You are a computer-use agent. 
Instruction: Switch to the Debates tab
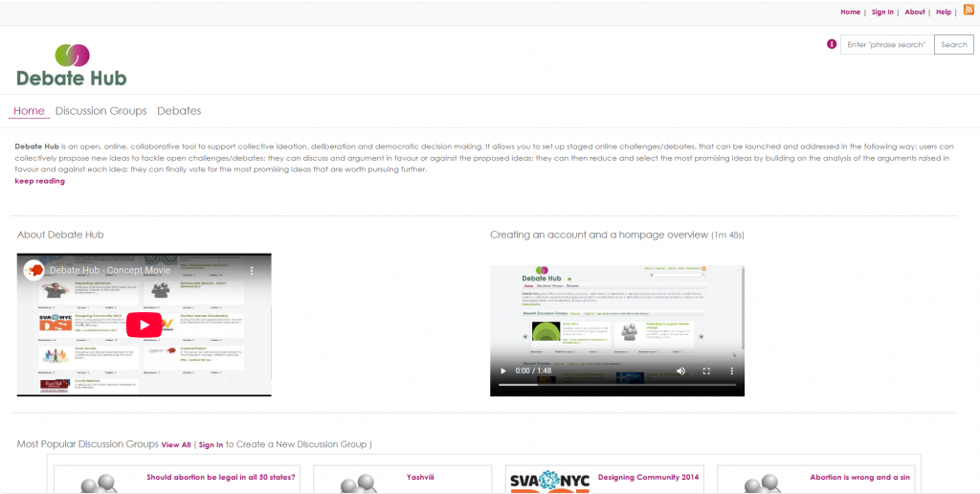pyautogui.click(x=179, y=111)
